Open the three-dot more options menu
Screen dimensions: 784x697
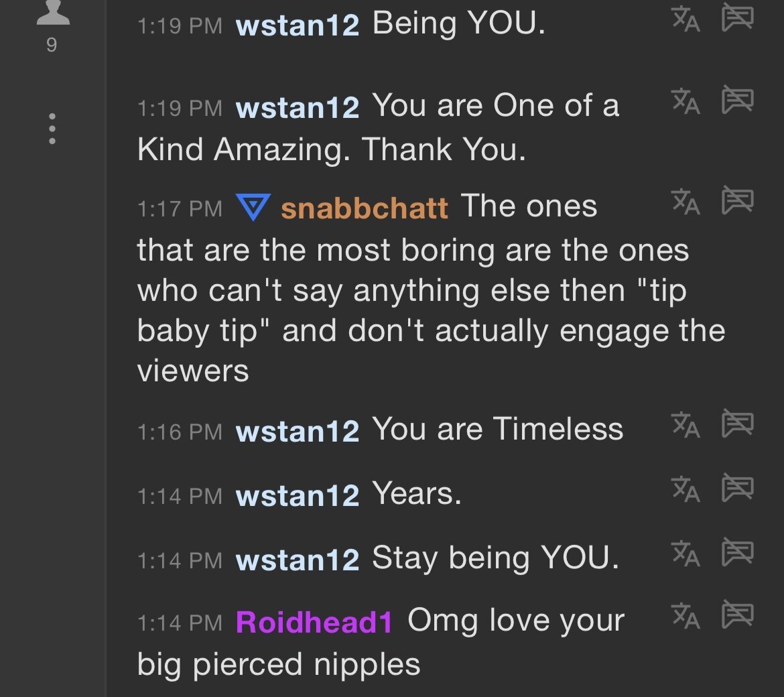click(52, 129)
